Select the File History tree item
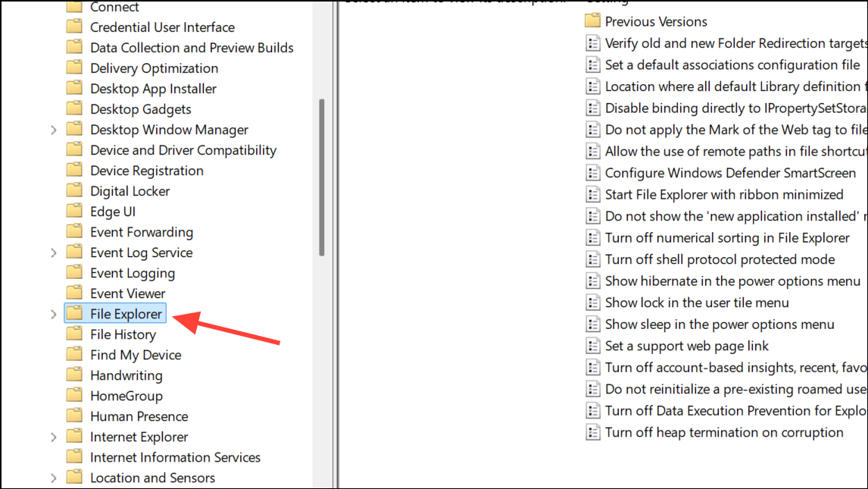 [x=123, y=334]
